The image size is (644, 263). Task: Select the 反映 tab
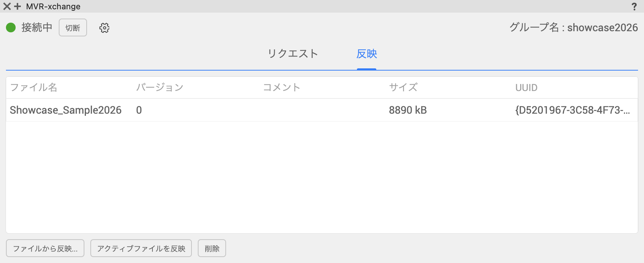pos(367,54)
